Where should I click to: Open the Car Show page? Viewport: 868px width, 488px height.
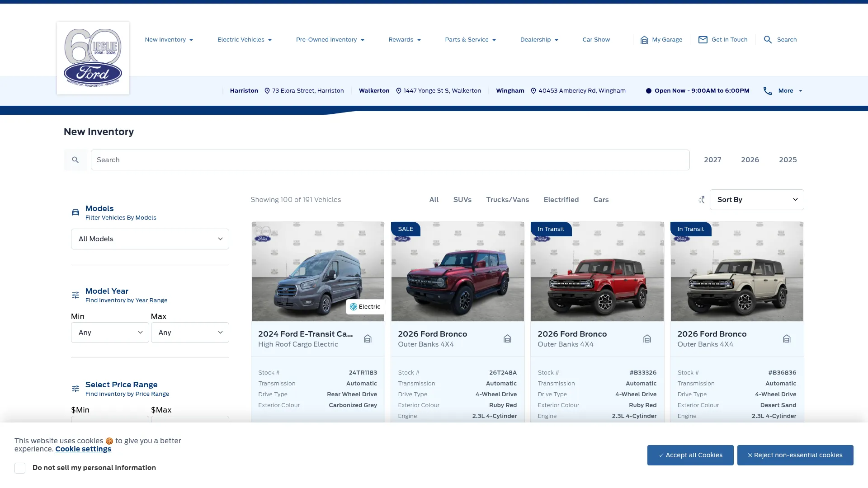click(x=596, y=40)
